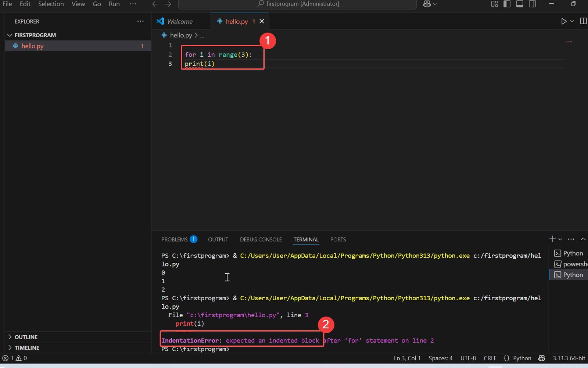Click the firstprogram search command box

(297, 4)
